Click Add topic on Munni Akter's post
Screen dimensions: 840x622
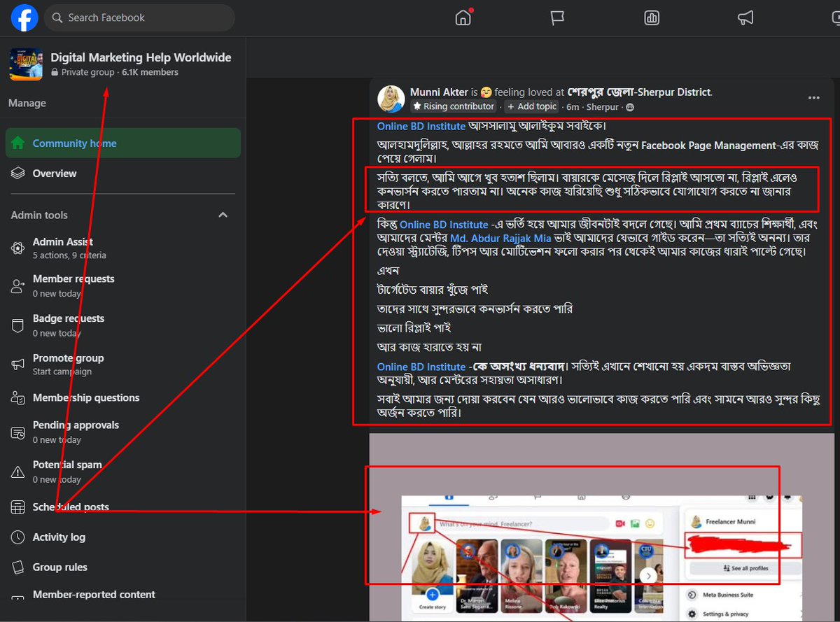tap(531, 106)
